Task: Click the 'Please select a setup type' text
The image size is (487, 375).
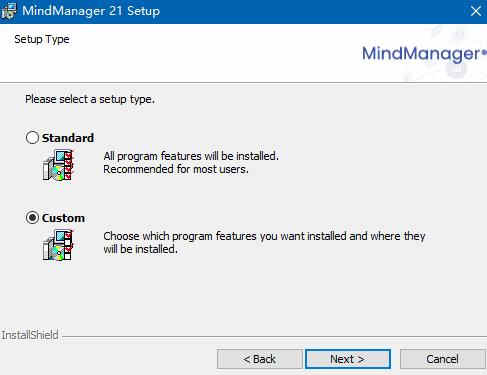Action: click(90, 99)
